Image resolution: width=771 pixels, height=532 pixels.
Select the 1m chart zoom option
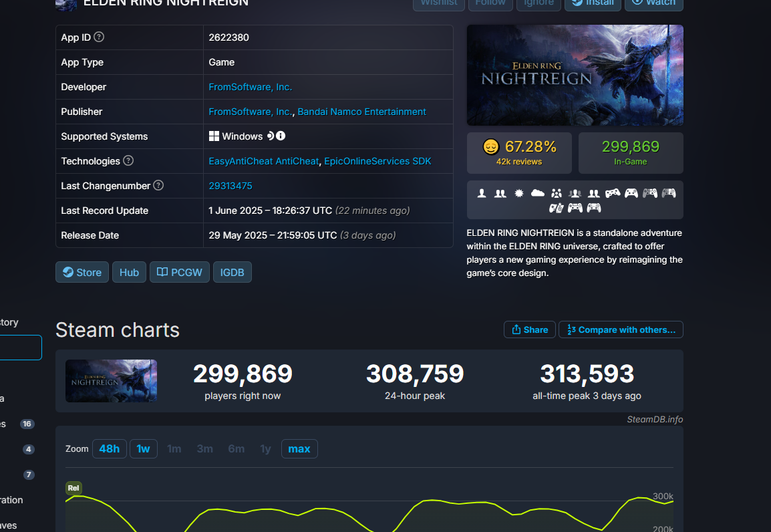click(174, 448)
